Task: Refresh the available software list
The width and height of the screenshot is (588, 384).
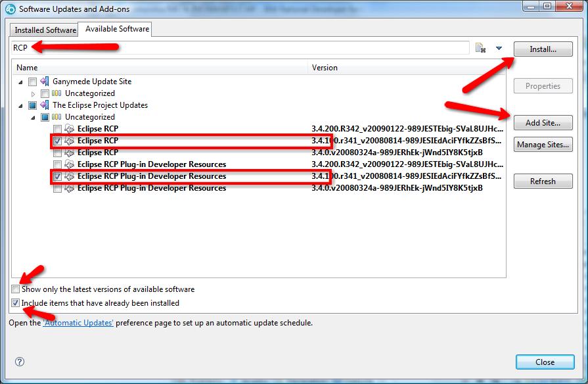Action: pos(543,181)
